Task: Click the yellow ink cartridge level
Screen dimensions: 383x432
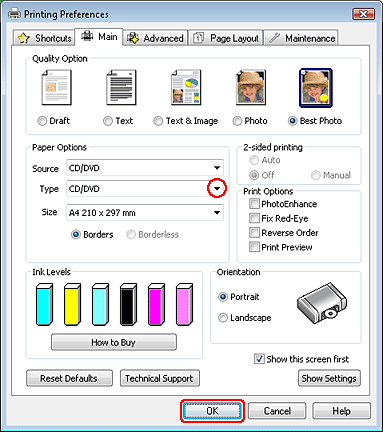Action: (72, 304)
